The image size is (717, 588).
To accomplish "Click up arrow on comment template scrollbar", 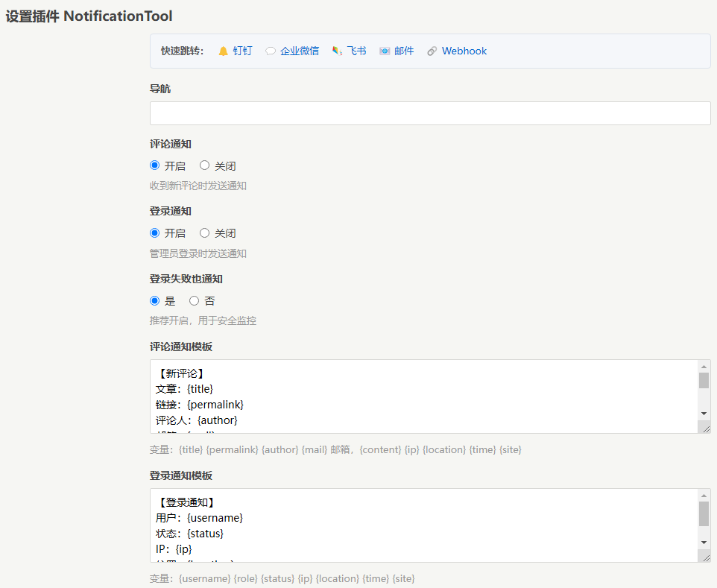I will (704, 366).
